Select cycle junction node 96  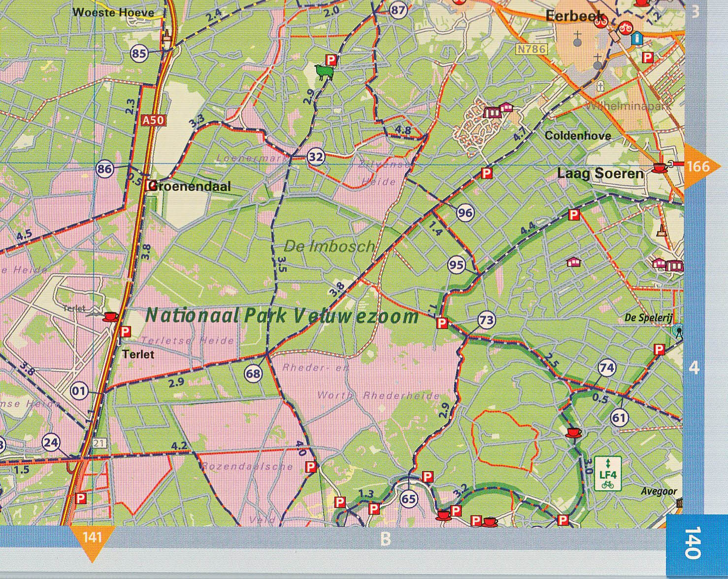[x=465, y=213]
